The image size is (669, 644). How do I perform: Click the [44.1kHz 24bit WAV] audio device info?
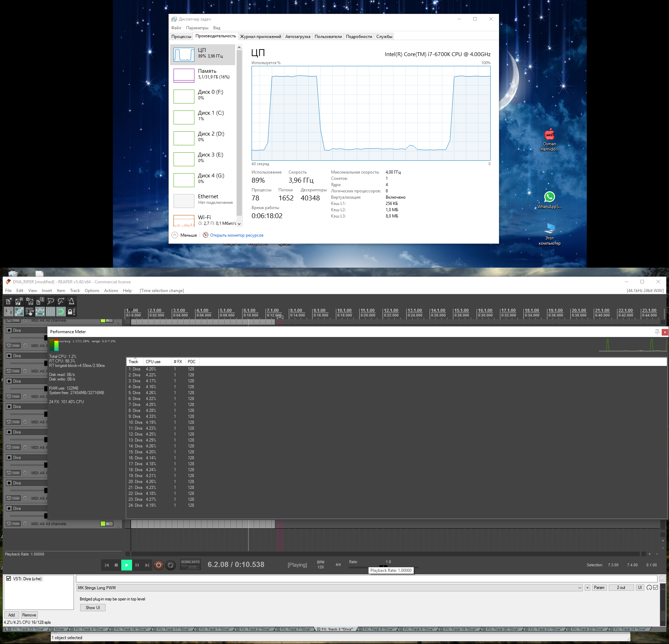pos(645,291)
